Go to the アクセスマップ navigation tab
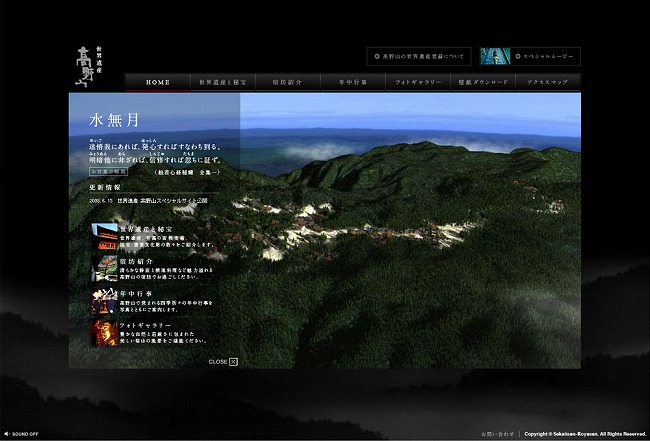 pyautogui.click(x=547, y=82)
